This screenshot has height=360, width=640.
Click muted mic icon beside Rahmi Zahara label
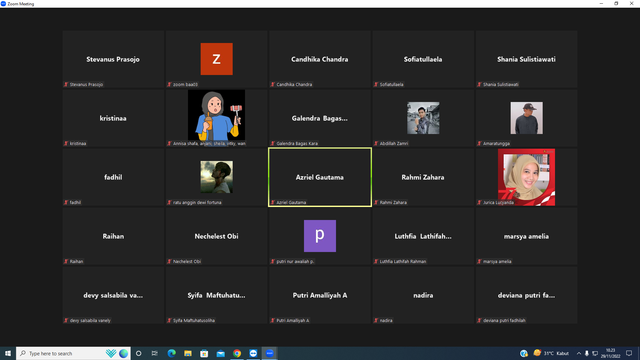pyautogui.click(x=376, y=202)
